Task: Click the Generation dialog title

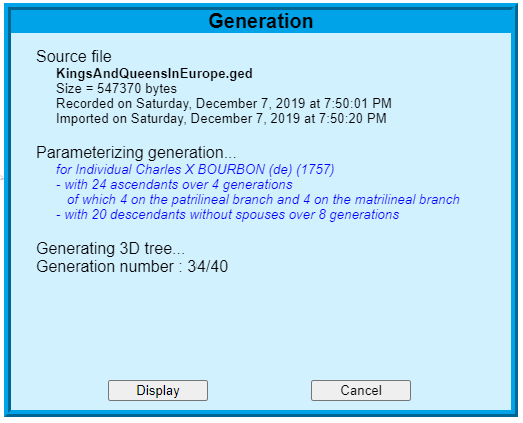Action: (x=261, y=21)
